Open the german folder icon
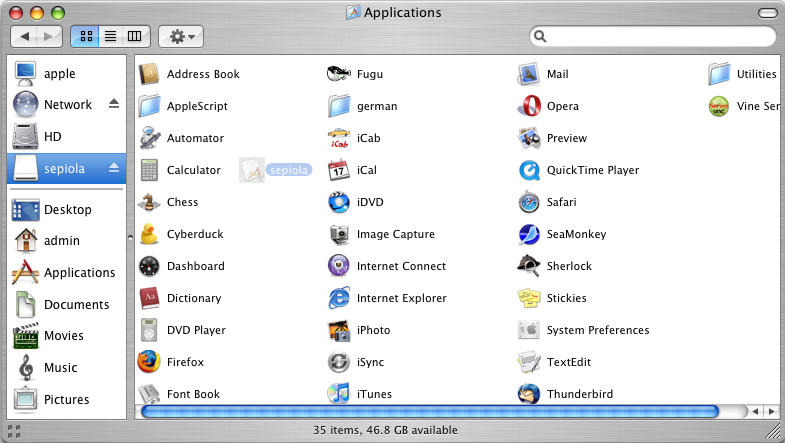This screenshot has width=785, height=443. pyautogui.click(x=339, y=106)
